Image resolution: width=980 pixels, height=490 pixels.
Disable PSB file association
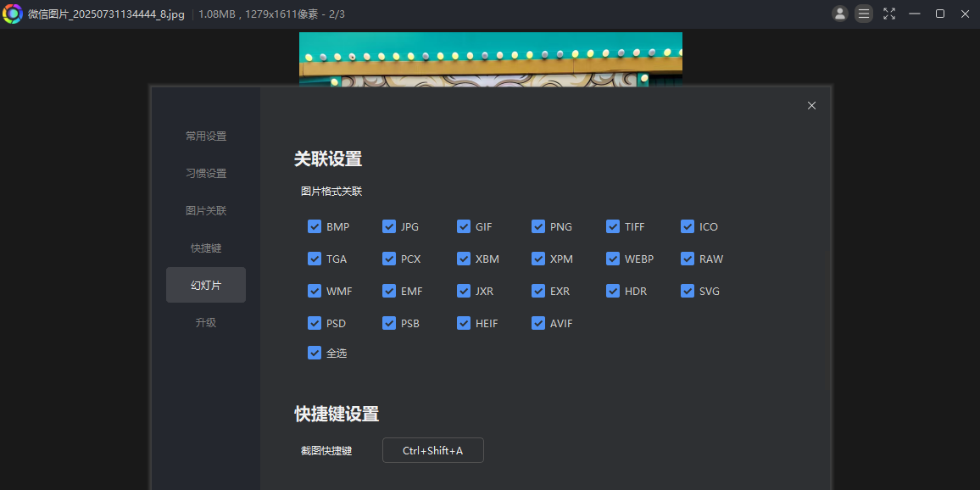(x=389, y=323)
